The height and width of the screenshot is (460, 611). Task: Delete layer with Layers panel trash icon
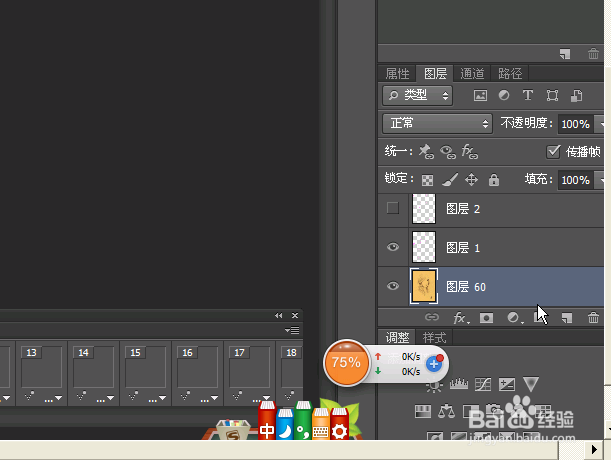[x=593, y=318]
